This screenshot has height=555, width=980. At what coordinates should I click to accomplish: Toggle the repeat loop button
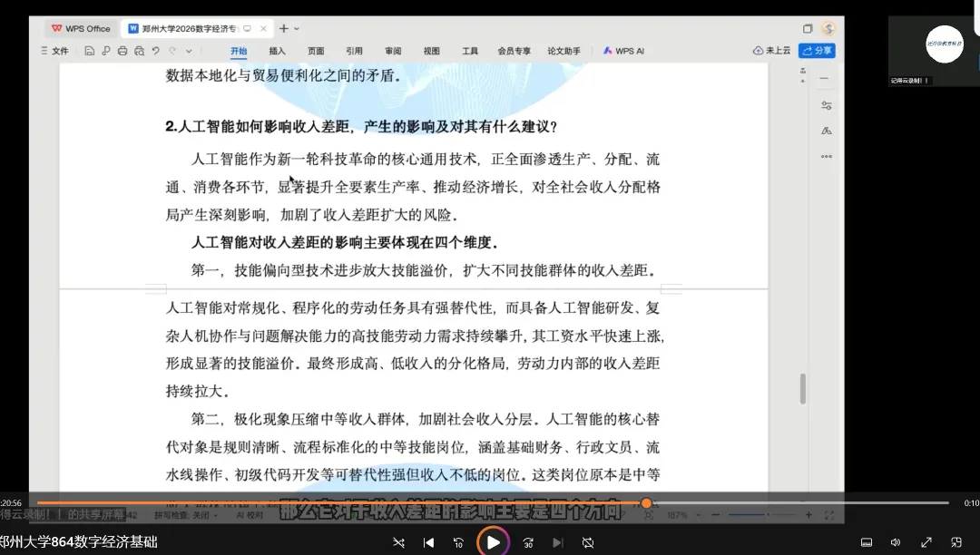coord(588,542)
